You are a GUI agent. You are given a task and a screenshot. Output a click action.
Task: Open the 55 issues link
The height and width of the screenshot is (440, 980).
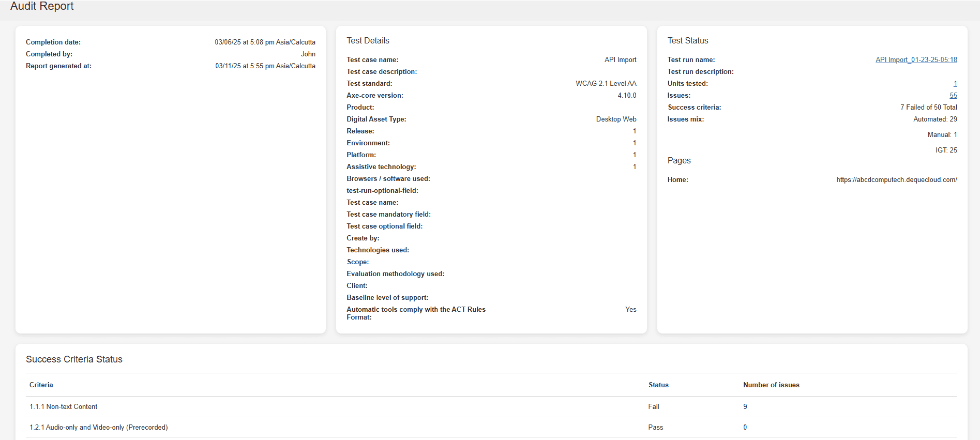click(x=953, y=96)
